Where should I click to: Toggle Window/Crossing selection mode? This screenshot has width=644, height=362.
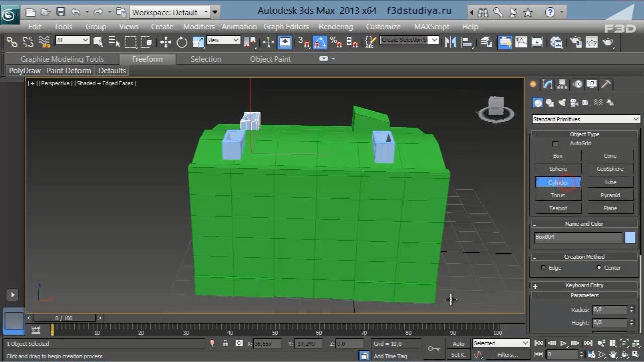[x=146, y=42]
